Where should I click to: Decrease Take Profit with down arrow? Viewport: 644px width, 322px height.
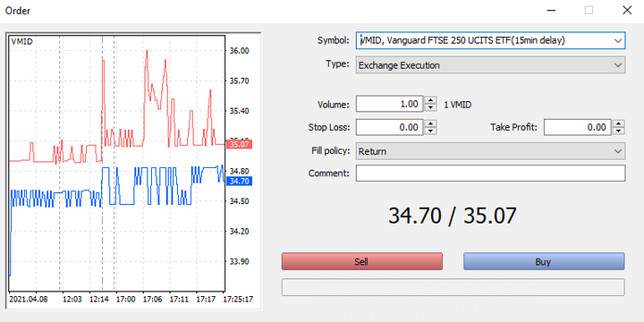[x=619, y=131]
